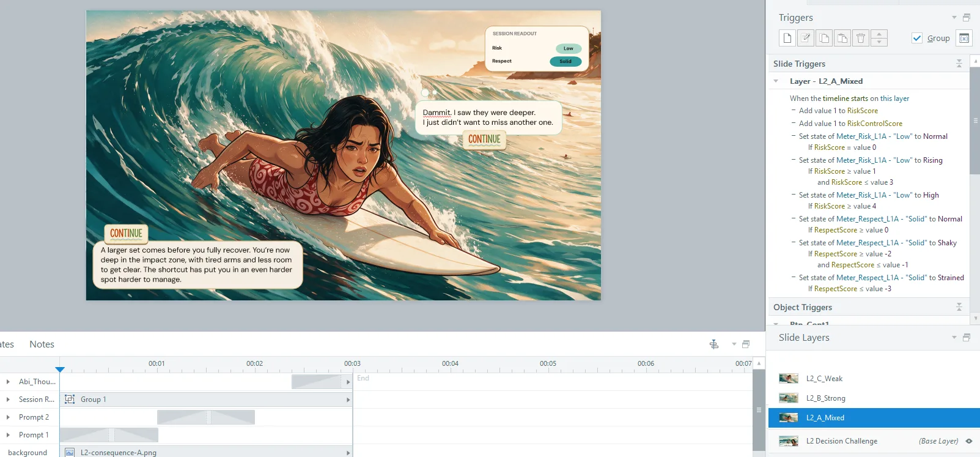This screenshot has width=980, height=457.
Task: Move trigger down in order
Action: click(879, 42)
